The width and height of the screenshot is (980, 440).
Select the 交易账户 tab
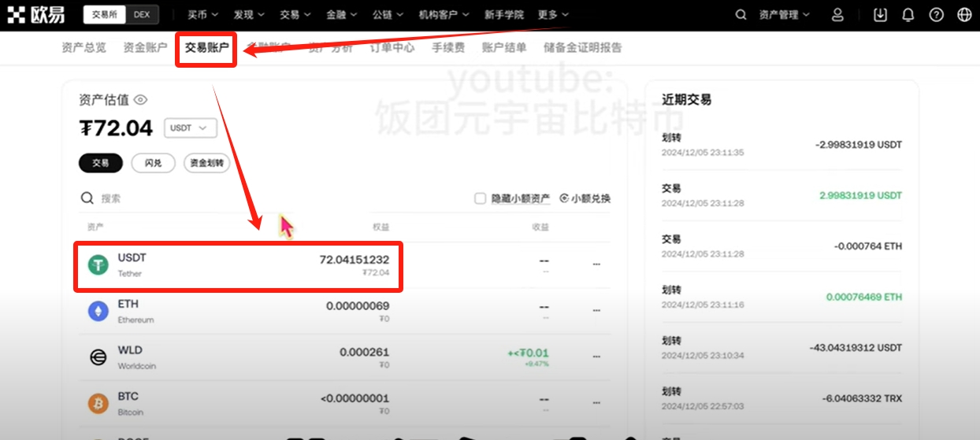[206, 48]
